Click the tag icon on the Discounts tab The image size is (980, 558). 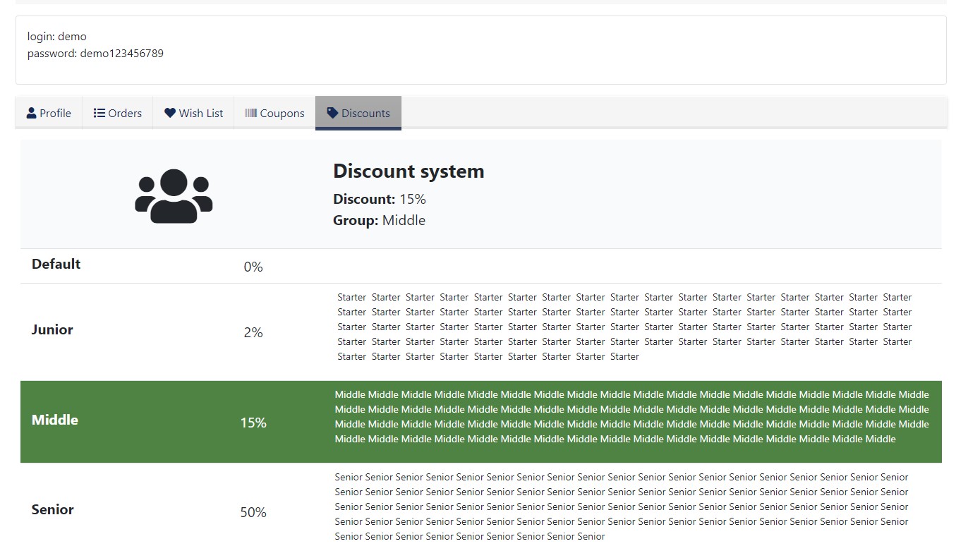[x=333, y=113]
